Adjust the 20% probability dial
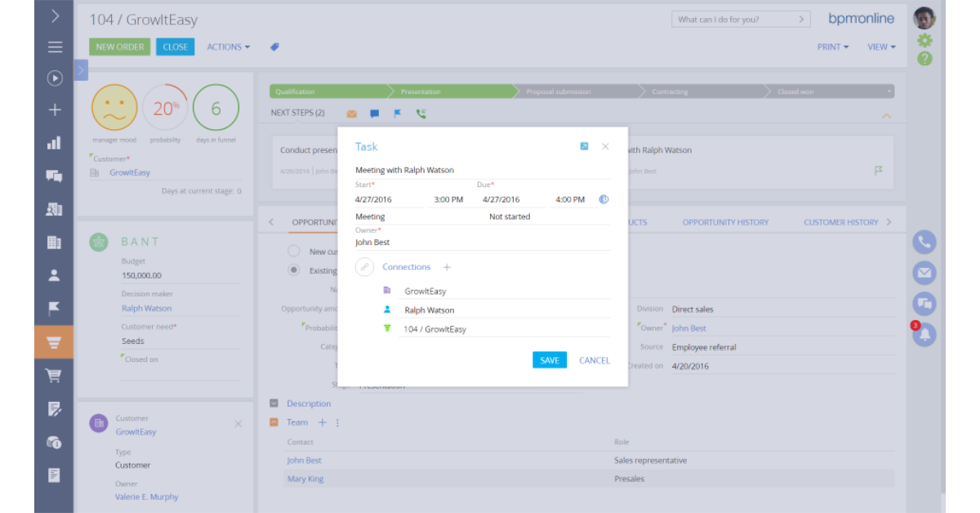Screen dimensions: 980x513 pos(166,108)
